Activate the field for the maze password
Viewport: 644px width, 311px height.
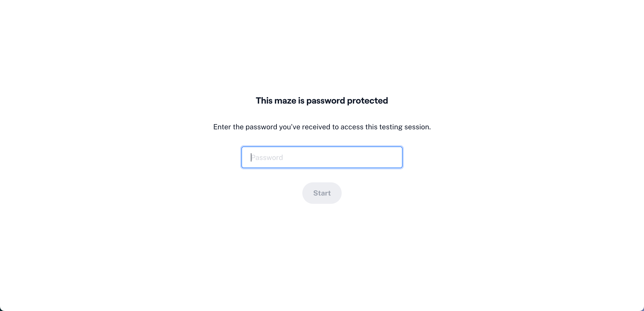[322, 157]
